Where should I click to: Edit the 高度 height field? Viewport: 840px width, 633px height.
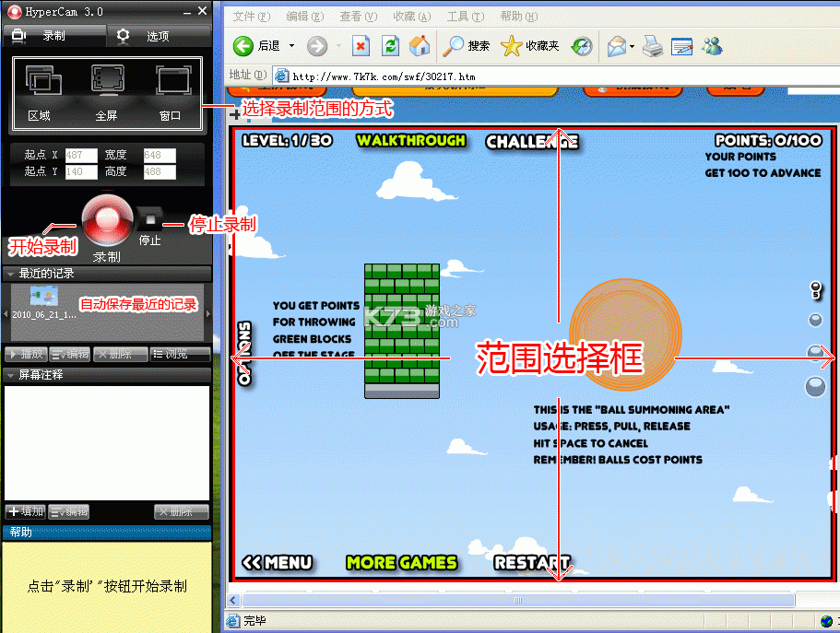(x=160, y=172)
